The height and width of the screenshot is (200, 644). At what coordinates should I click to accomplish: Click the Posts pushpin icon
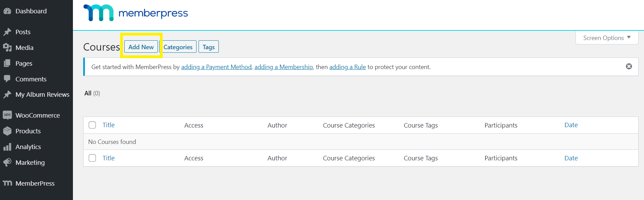7,32
